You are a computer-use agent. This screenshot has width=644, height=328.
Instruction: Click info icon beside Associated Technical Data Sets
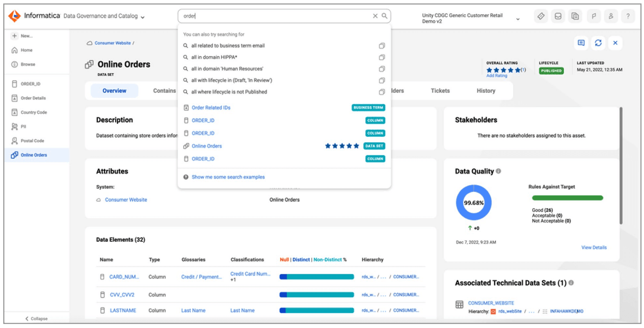click(571, 283)
